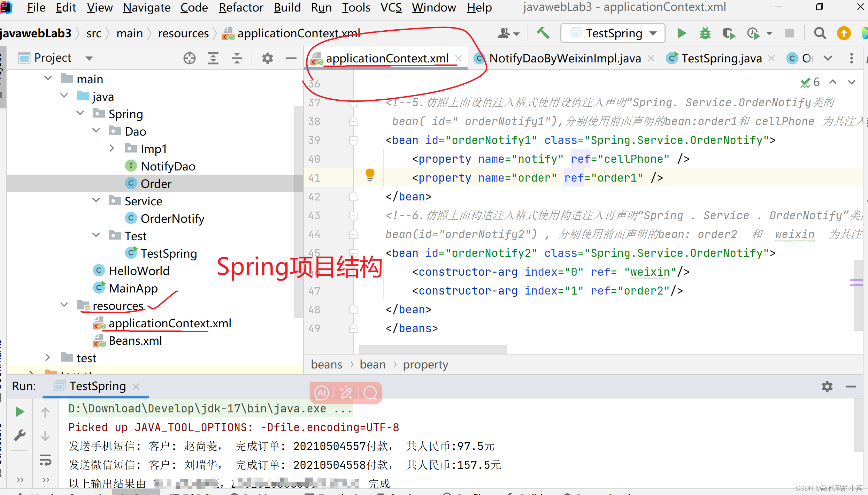Start a Debug session

tap(705, 33)
